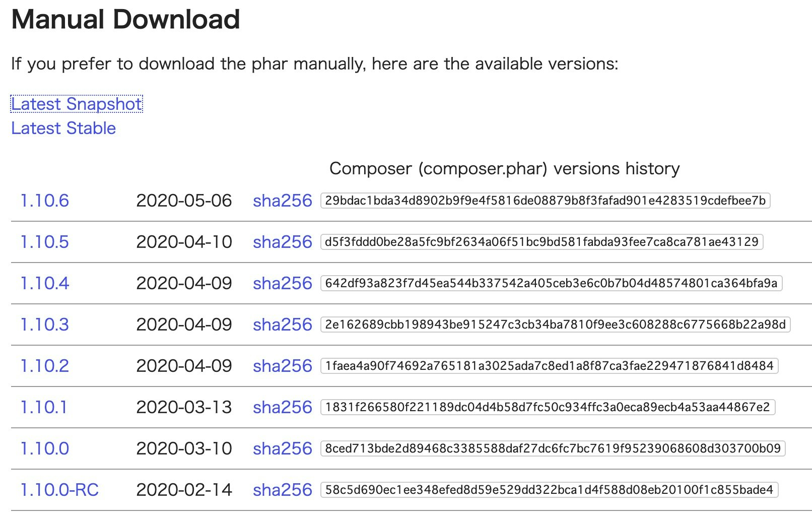812x515 pixels.
Task: Download Composer version 1.10.5
Action: (x=44, y=242)
